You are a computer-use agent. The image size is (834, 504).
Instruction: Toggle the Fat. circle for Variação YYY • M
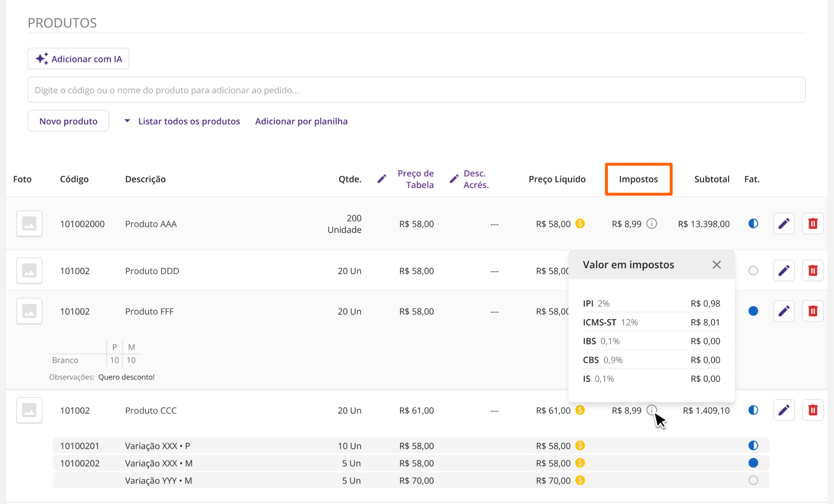[x=753, y=480]
